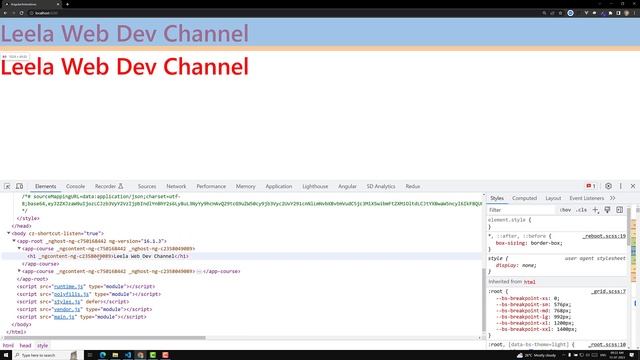Toggle .cls element classes panel
The image size is (640, 360).
(x=581, y=210)
